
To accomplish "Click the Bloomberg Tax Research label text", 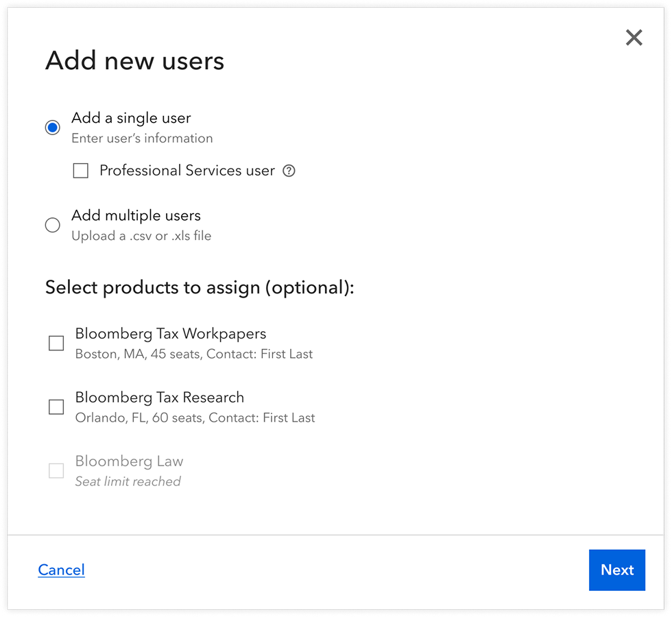I will click(x=160, y=398).
